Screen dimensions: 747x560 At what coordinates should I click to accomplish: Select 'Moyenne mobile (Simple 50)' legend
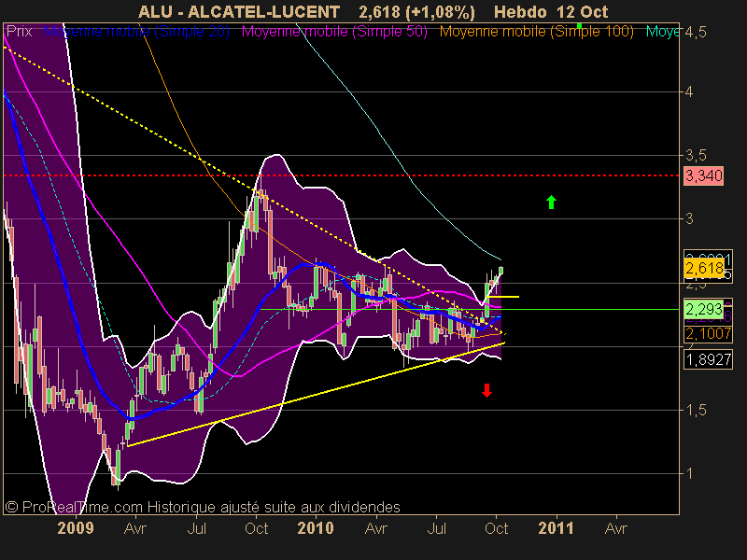(334, 32)
